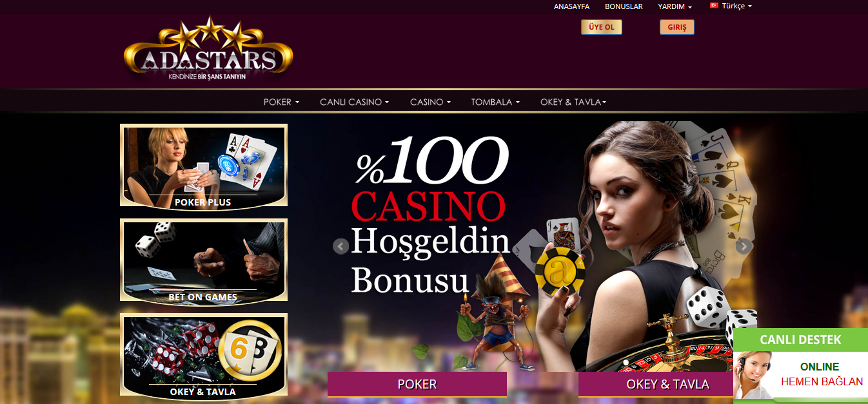Go to Anasayfa home link

point(571,6)
